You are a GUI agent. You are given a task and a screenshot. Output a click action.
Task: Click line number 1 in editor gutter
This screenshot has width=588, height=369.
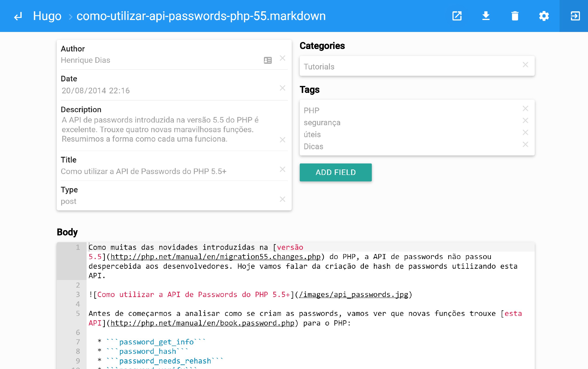[78, 247]
